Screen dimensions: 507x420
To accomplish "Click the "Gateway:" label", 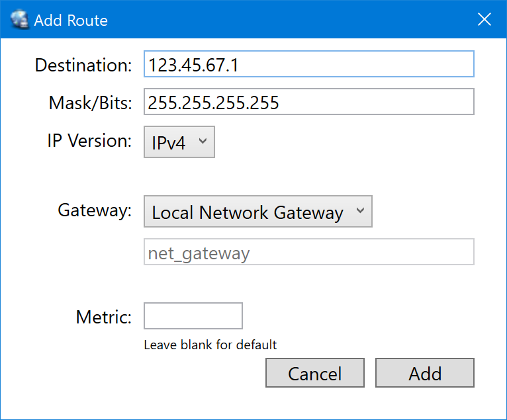I will 95,210.
